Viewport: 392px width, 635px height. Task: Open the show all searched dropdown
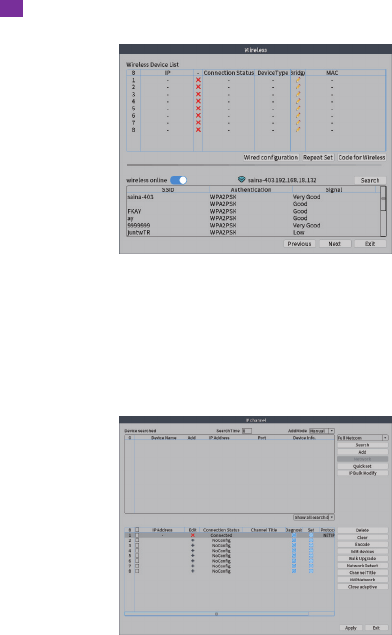pos(314,517)
